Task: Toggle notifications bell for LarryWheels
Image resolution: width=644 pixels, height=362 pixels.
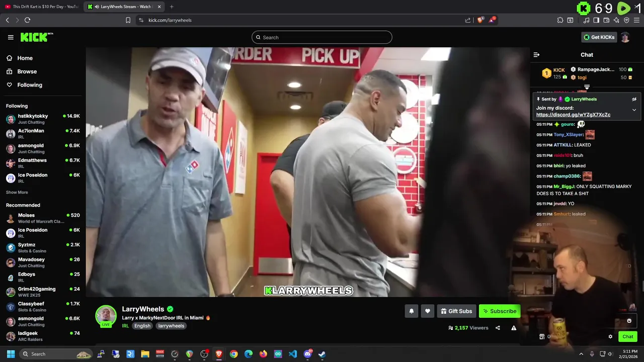Action: [x=412, y=311]
